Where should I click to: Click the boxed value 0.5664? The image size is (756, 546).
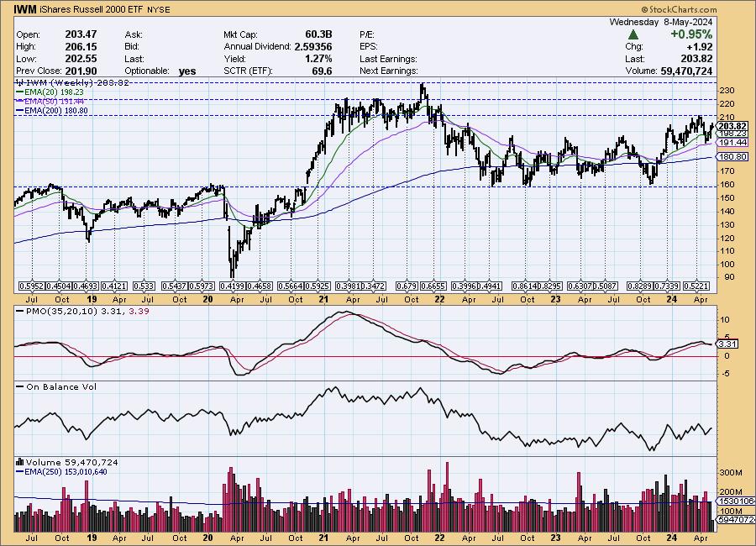(291, 286)
